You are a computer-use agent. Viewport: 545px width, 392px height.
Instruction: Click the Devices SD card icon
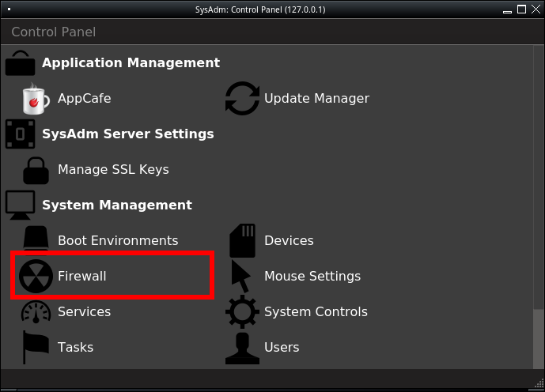pyautogui.click(x=243, y=240)
